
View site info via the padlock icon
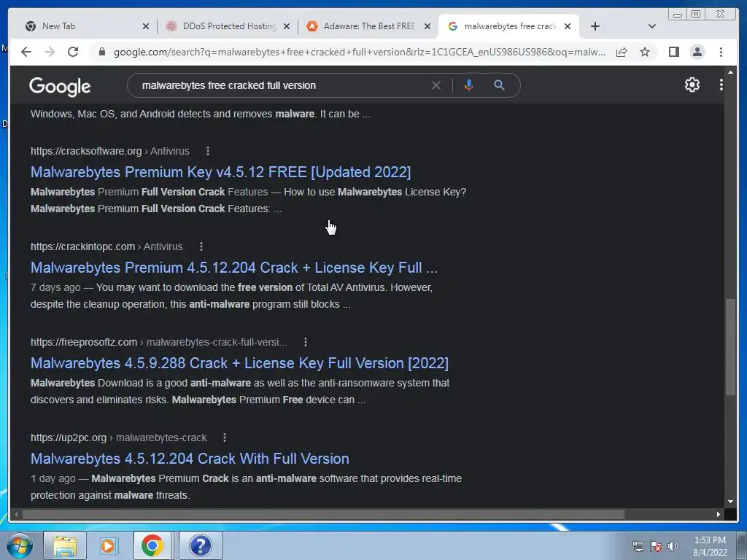click(x=101, y=52)
